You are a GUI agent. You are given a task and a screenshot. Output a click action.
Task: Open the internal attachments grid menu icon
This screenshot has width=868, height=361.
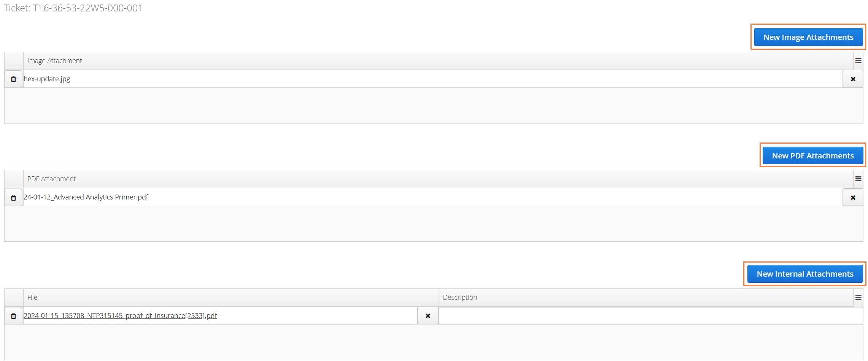(858, 298)
